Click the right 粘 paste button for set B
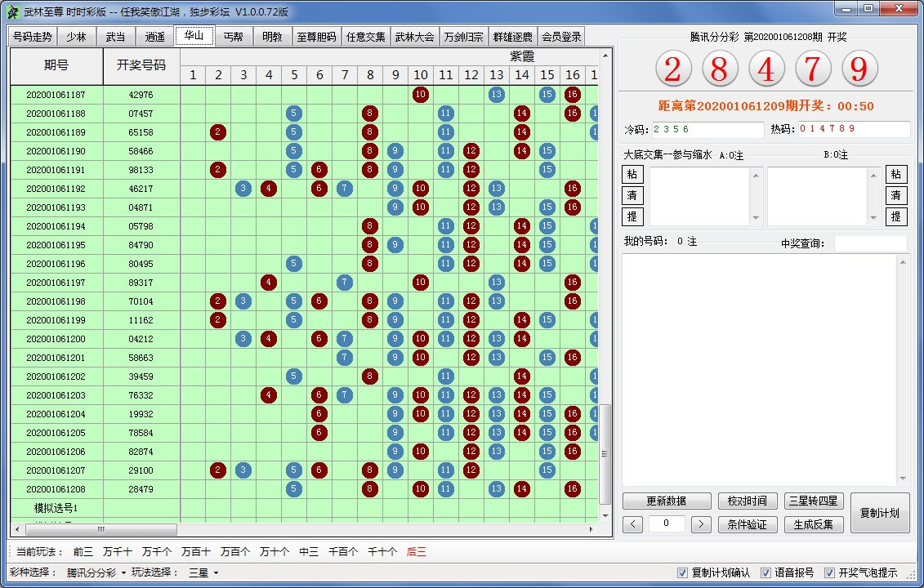924x588 pixels. 896,175
